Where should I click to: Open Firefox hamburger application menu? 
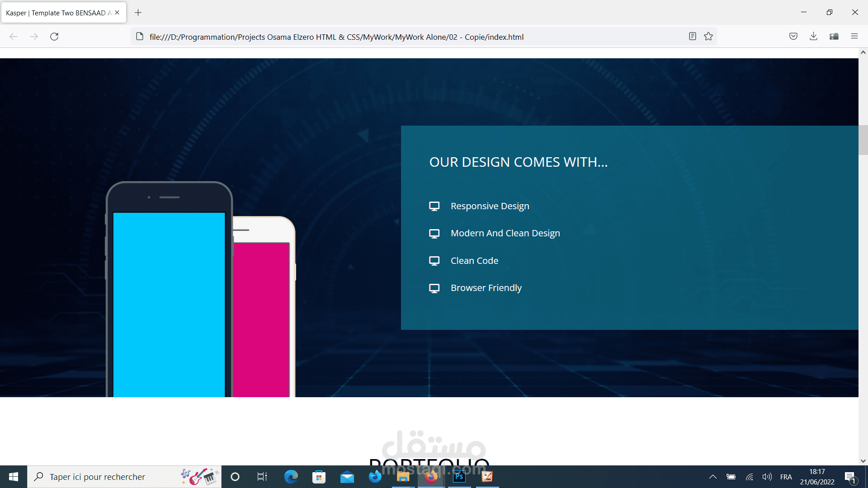[x=854, y=37]
